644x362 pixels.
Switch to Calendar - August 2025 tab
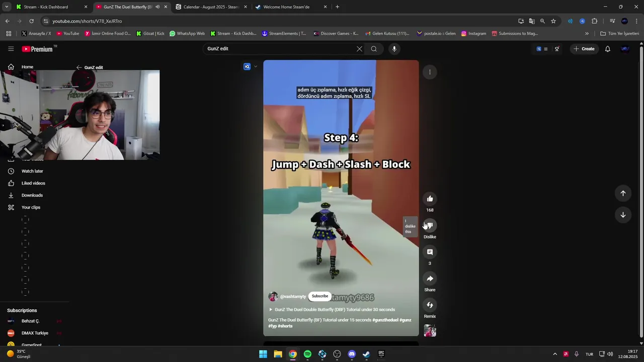[x=211, y=7]
